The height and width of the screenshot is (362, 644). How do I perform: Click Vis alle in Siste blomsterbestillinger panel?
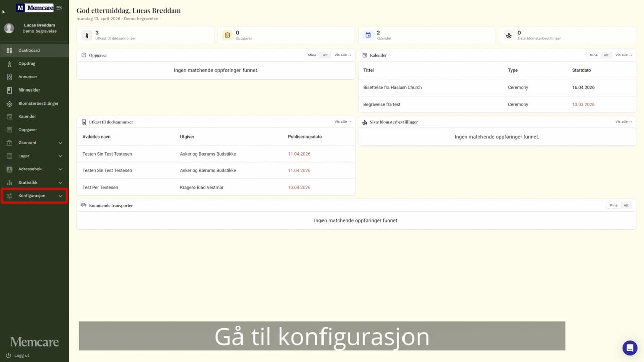pyautogui.click(x=624, y=122)
